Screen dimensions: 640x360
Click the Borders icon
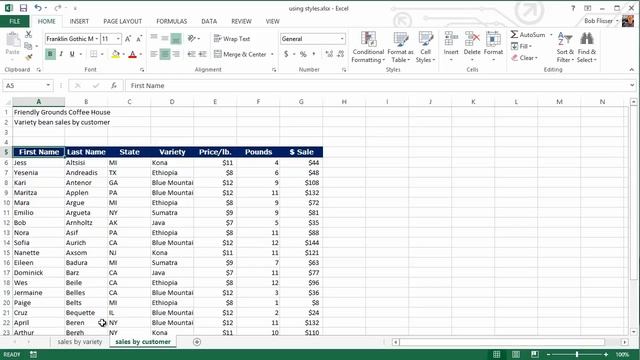pos(93,54)
